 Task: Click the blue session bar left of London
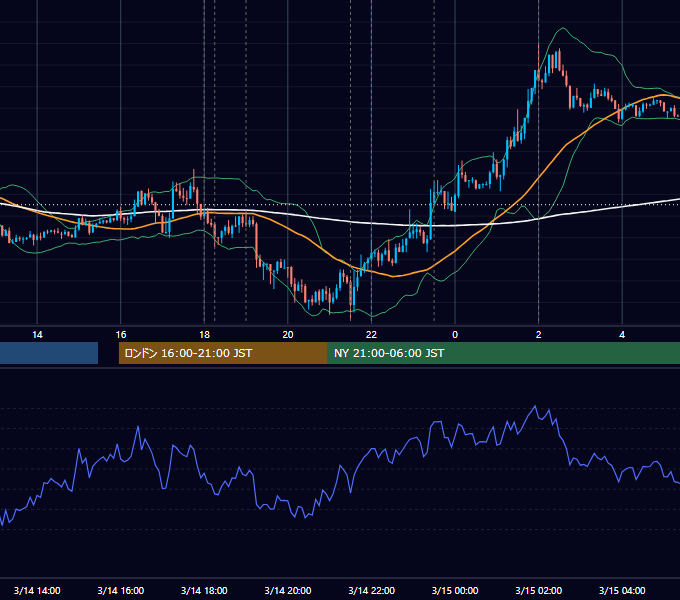pyautogui.click(x=49, y=353)
